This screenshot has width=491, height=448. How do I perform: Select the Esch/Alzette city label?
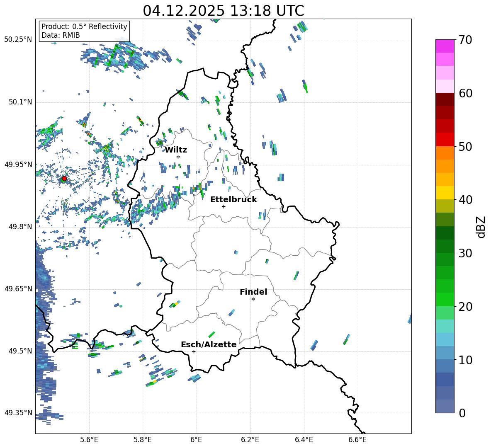pyautogui.click(x=209, y=344)
